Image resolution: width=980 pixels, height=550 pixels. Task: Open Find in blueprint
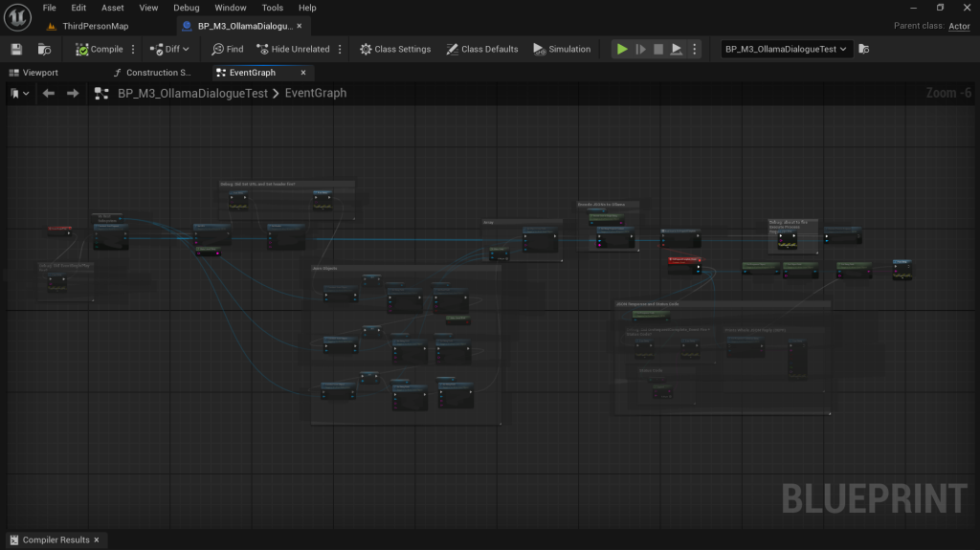(228, 49)
